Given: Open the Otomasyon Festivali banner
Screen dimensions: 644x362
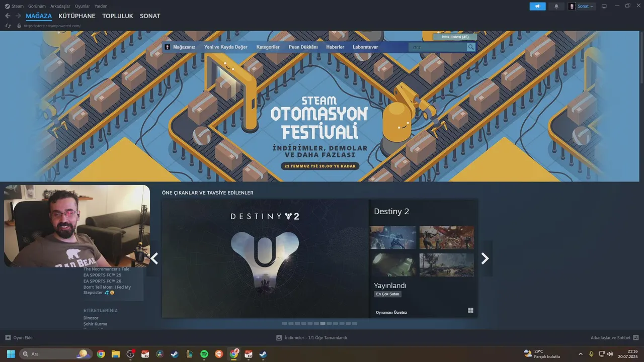Looking at the screenshot, I should pyautogui.click(x=319, y=106).
